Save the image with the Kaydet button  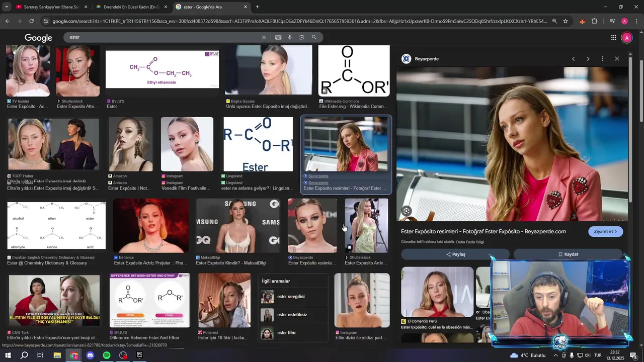coord(568,254)
